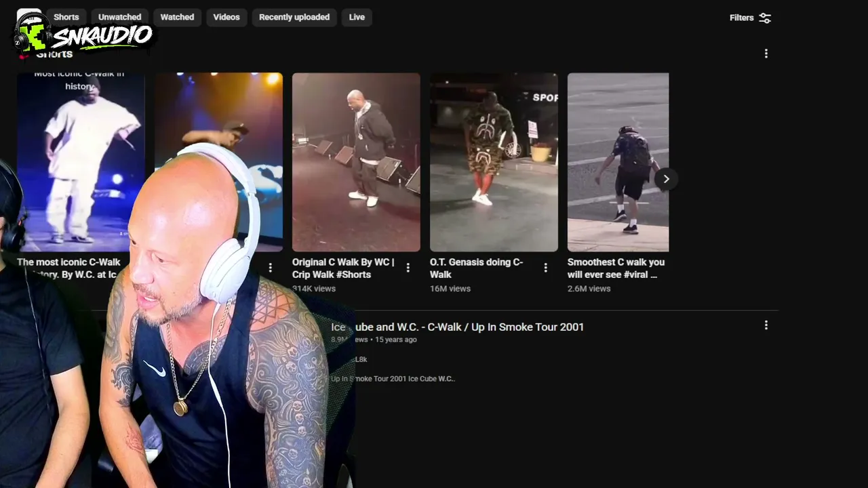This screenshot has height=488, width=868.
Task: Click the '15 years ago' upload date
Action: pos(396,340)
